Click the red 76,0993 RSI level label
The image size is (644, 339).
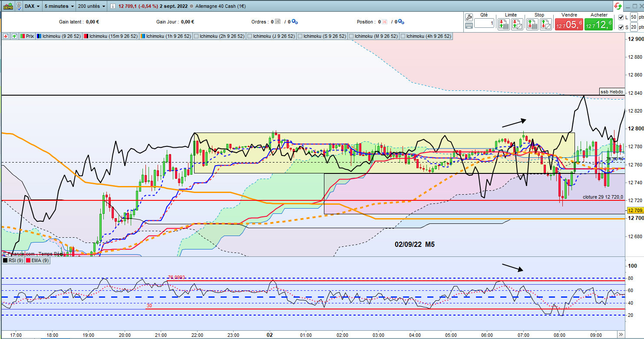tap(177, 277)
